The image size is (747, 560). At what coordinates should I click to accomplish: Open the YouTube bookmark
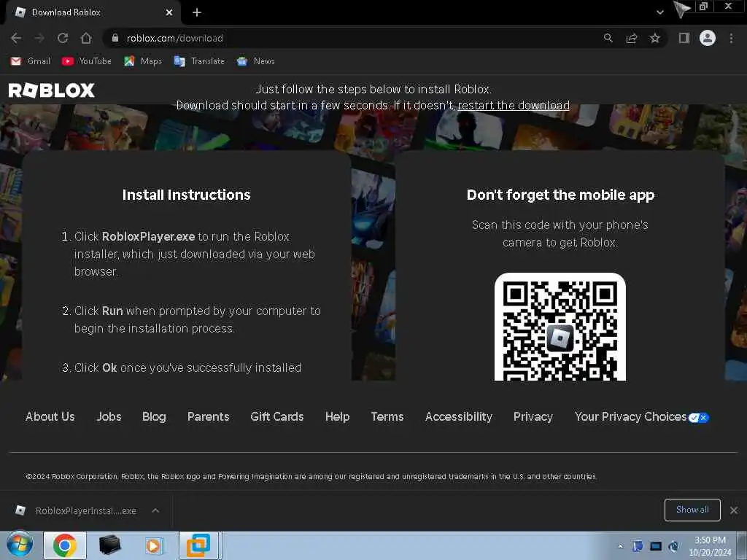pyautogui.click(x=87, y=61)
